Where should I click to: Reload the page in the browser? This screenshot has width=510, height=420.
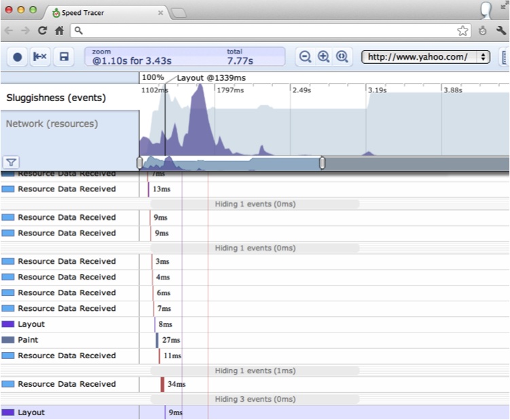(43, 31)
